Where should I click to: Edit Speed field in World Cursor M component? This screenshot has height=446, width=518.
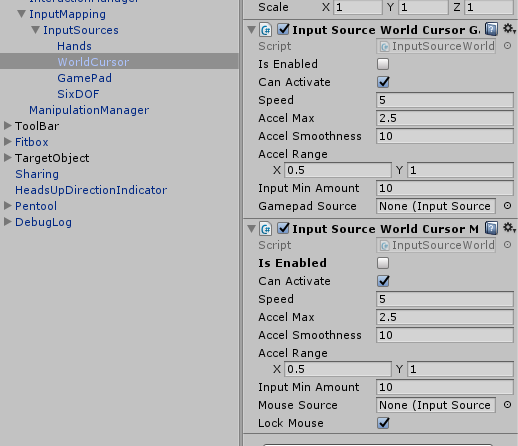(445, 299)
